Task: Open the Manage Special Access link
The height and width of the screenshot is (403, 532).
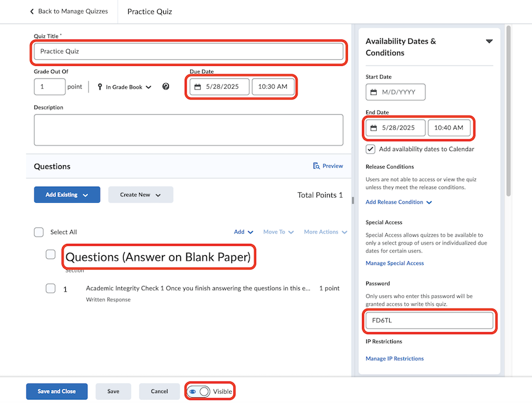Action: click(x=395, y=263)
